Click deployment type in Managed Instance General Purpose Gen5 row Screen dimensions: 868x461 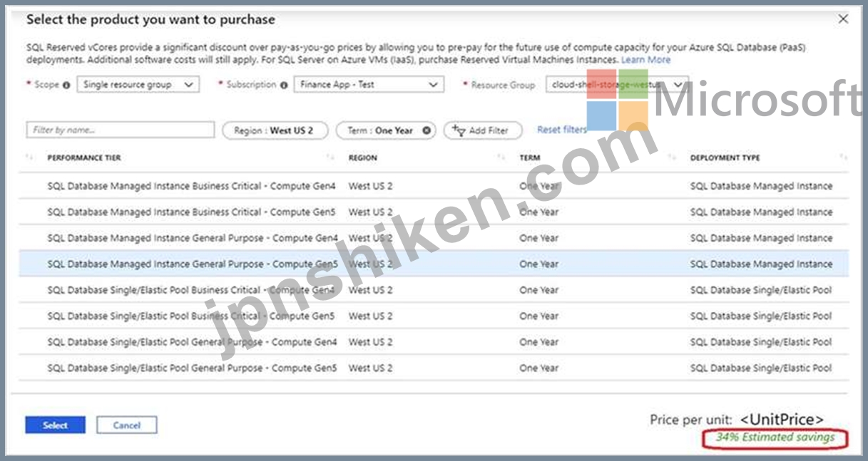[x=761, y=264]
